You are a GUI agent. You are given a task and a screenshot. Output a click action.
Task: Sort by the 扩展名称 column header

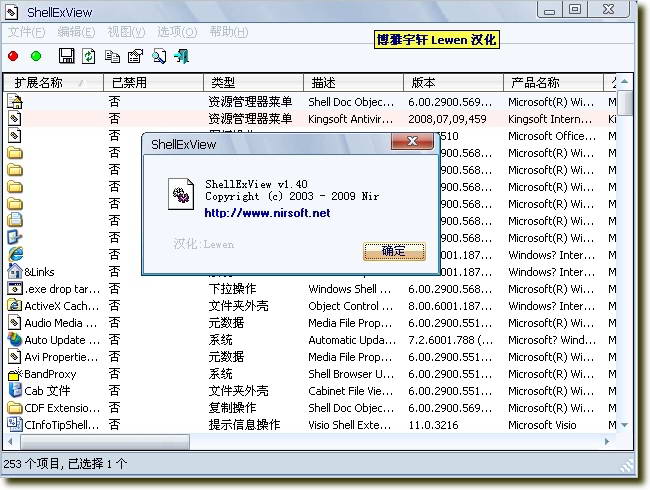click(x=53, y=82)
